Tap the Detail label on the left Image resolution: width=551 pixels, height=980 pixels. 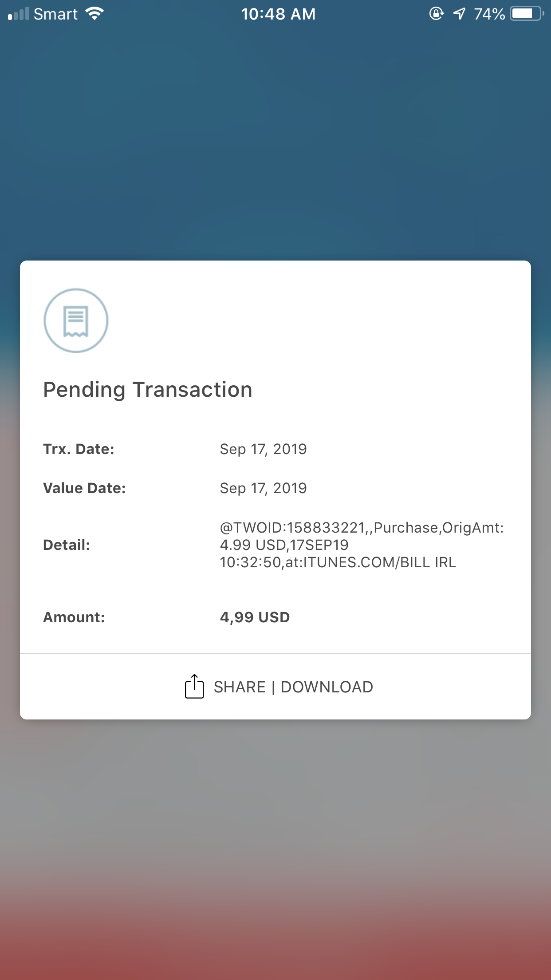click(67, 544)
